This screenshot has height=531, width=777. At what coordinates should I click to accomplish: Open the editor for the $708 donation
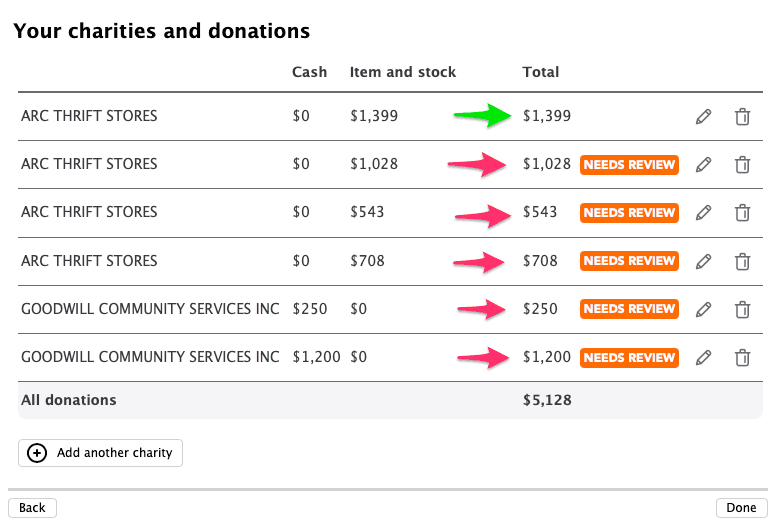point(703,261)
